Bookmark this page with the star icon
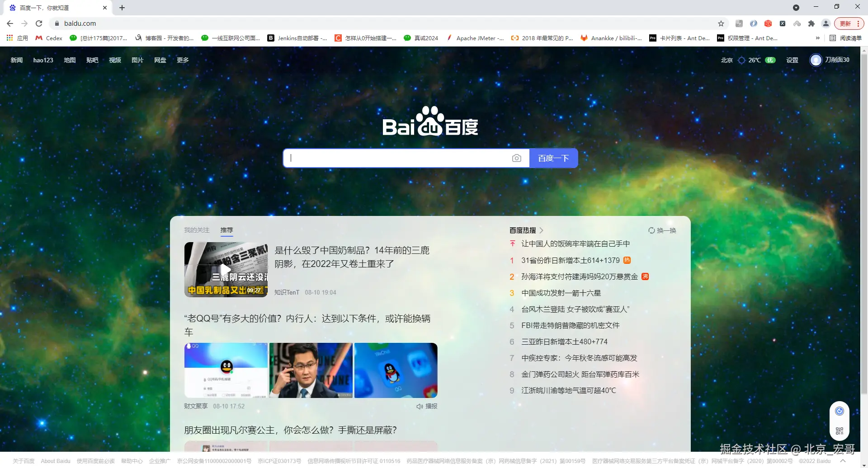Viewport: 868px width, 468px height. [x=721, y=23]
